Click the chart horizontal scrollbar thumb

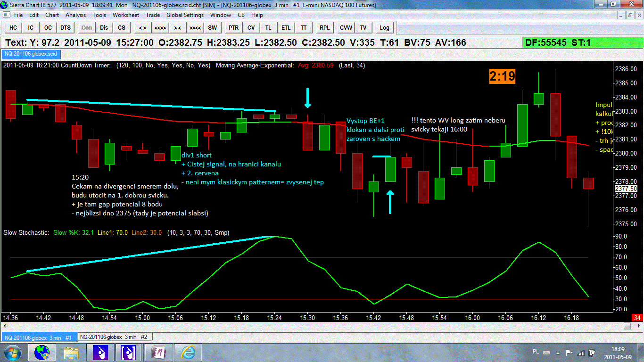[627, 326]
